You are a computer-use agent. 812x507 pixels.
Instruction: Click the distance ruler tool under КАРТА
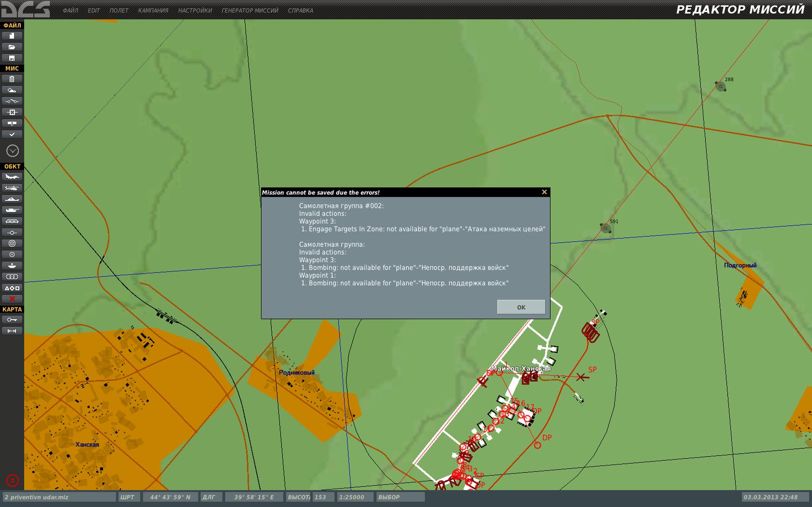pyautogui.click(x=12, y=331)
